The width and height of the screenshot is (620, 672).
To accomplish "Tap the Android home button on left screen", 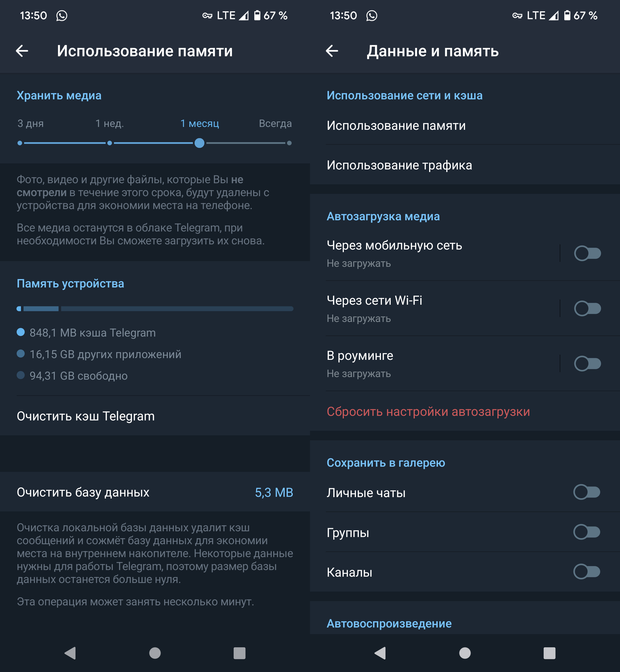I will point(155,653).
